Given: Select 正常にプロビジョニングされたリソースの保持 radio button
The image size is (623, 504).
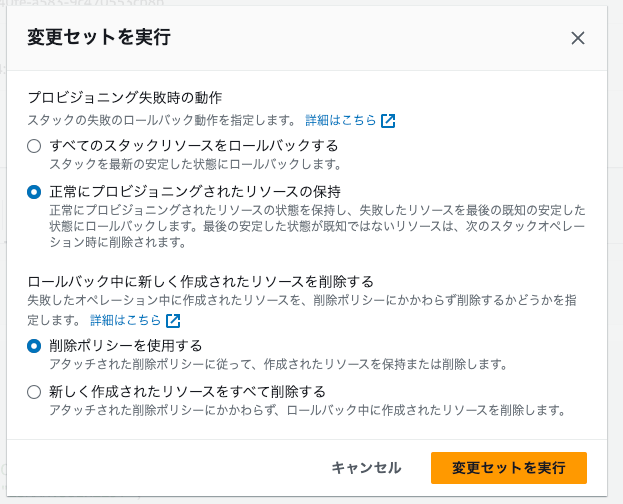Looking at the screenshot, I should point(35,191).
